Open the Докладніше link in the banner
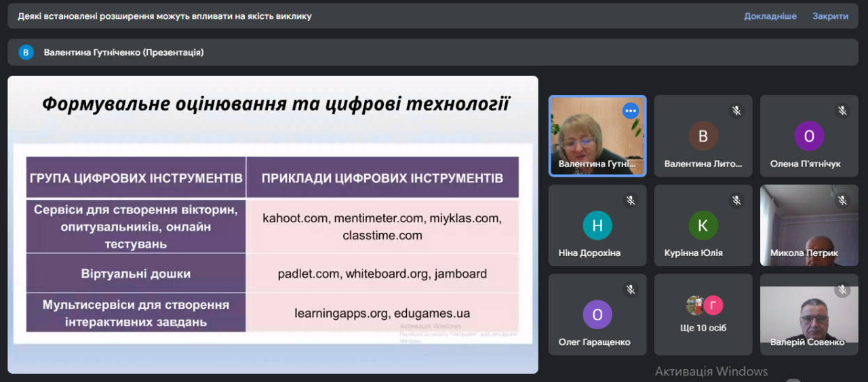This screenshot has width=868, height=382. 770,16
